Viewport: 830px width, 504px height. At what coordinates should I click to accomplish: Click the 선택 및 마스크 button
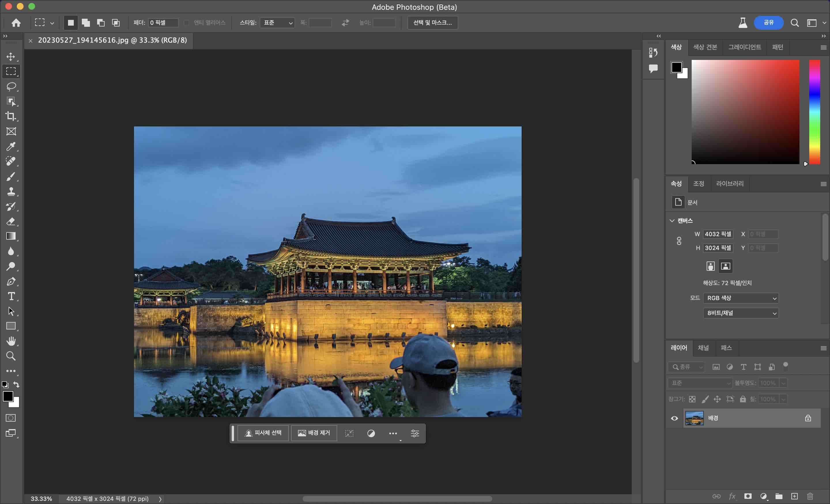coord(433,22)
